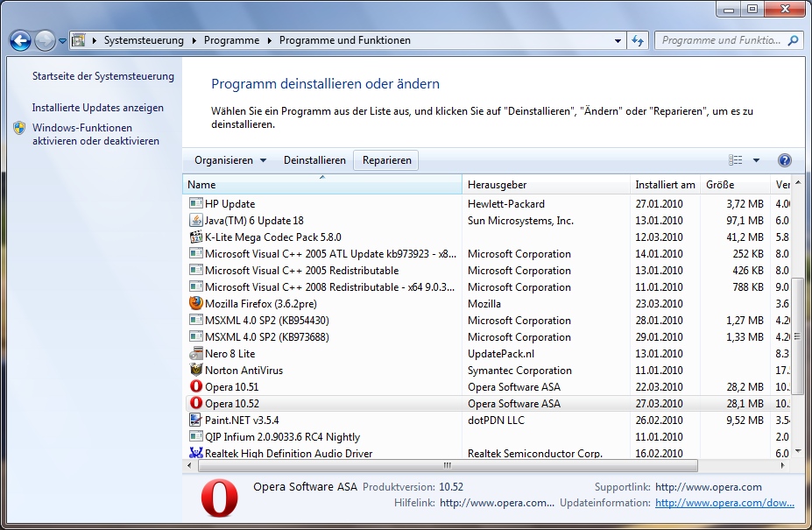Click the scroll up arrow of list
This screenshot has height=530, width=812.
coord(797,183)
